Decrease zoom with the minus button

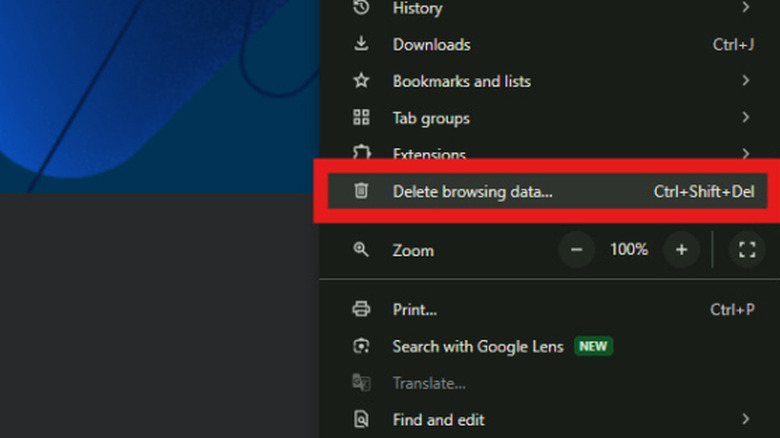(x=577, y=250)
